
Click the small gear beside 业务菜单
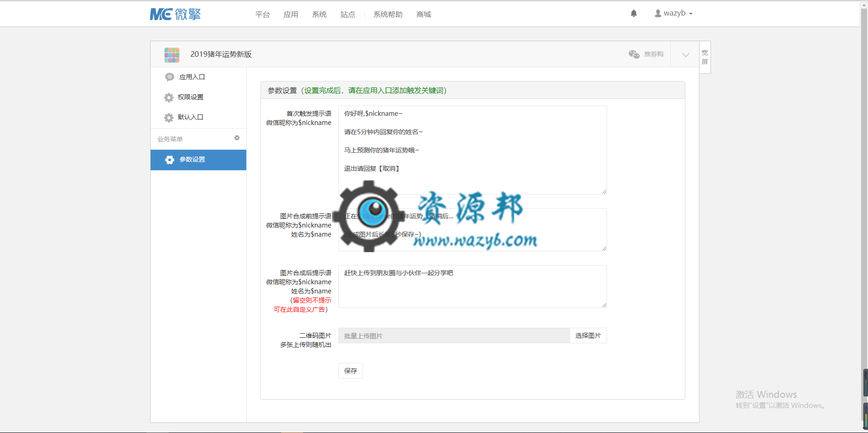pyautogui.click(x=237, y=138)
